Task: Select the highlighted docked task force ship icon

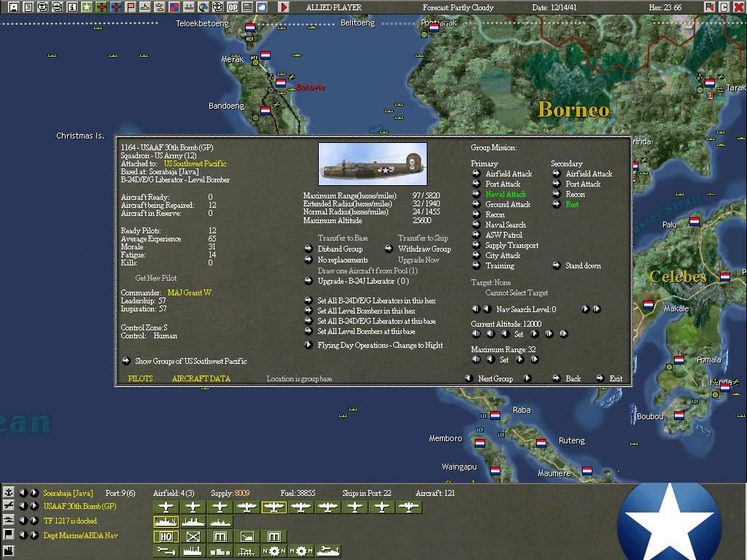Action: pyautogui.click(x=166, y=522)
